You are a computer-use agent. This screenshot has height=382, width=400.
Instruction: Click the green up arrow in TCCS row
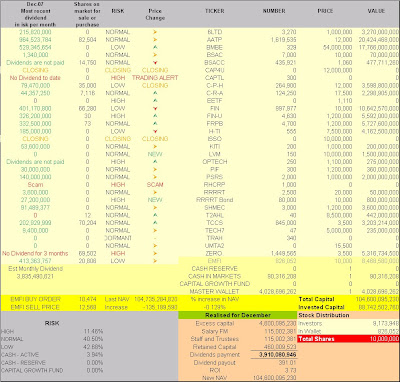(x=155, y=223)
